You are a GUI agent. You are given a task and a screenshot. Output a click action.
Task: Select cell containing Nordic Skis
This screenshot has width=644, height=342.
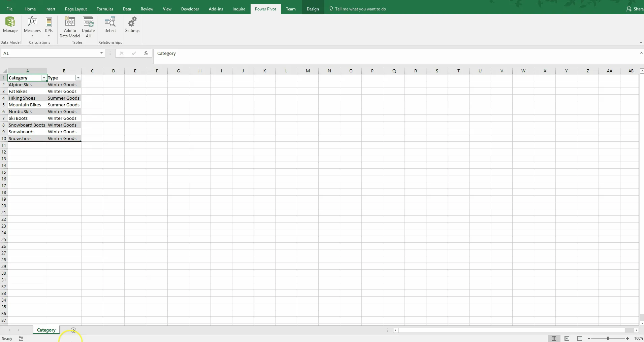[27, 111]
